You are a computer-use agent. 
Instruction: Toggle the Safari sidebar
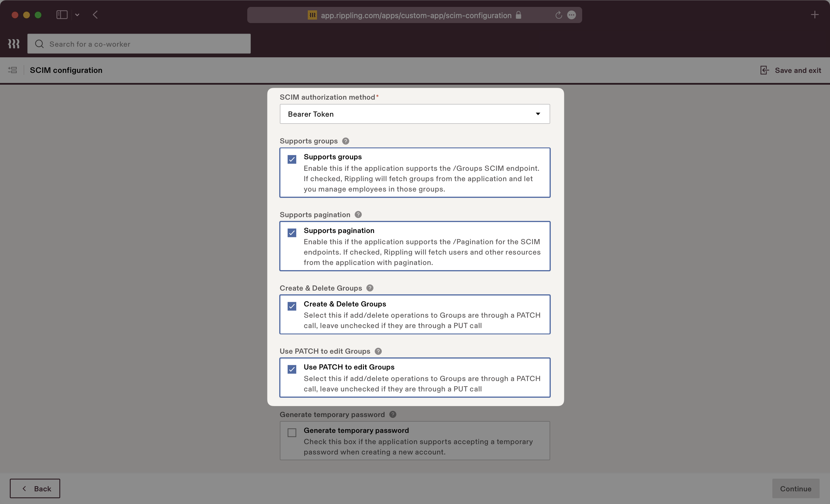point(62,15)
